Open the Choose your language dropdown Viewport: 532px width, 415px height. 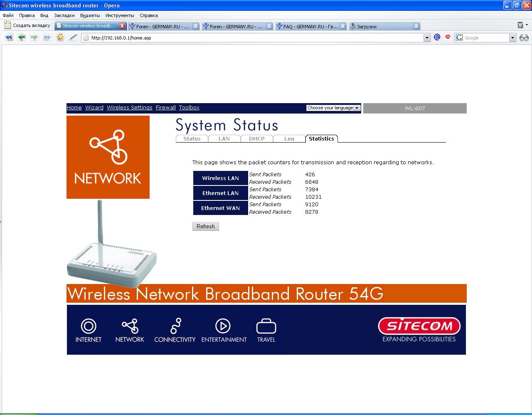pos(333,108)
